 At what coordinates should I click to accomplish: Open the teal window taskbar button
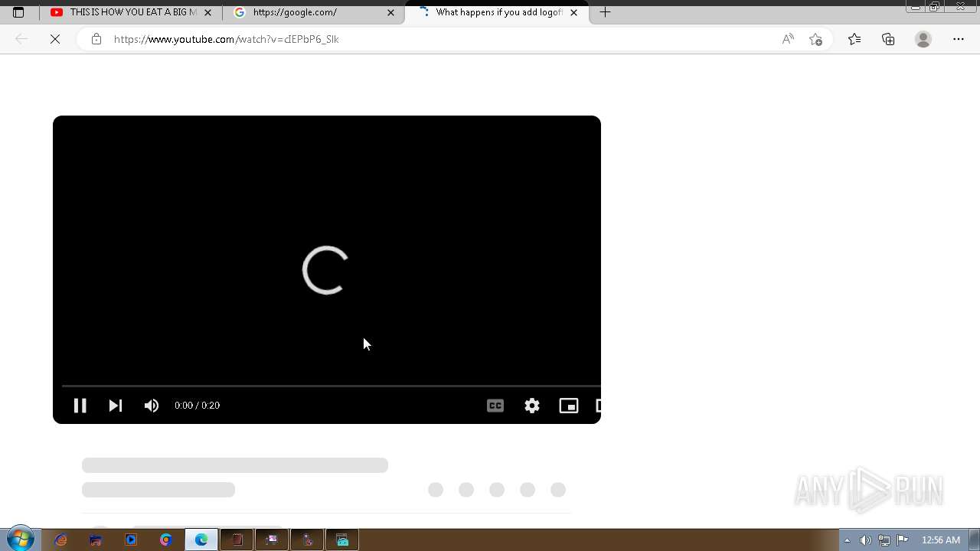(x=342, y=540)
